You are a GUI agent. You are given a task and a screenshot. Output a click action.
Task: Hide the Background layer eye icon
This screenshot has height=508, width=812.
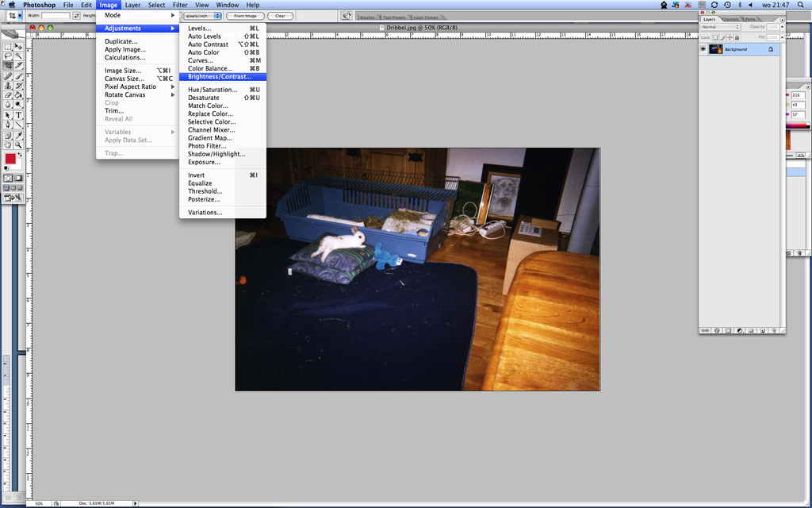[x=703, y=49]
